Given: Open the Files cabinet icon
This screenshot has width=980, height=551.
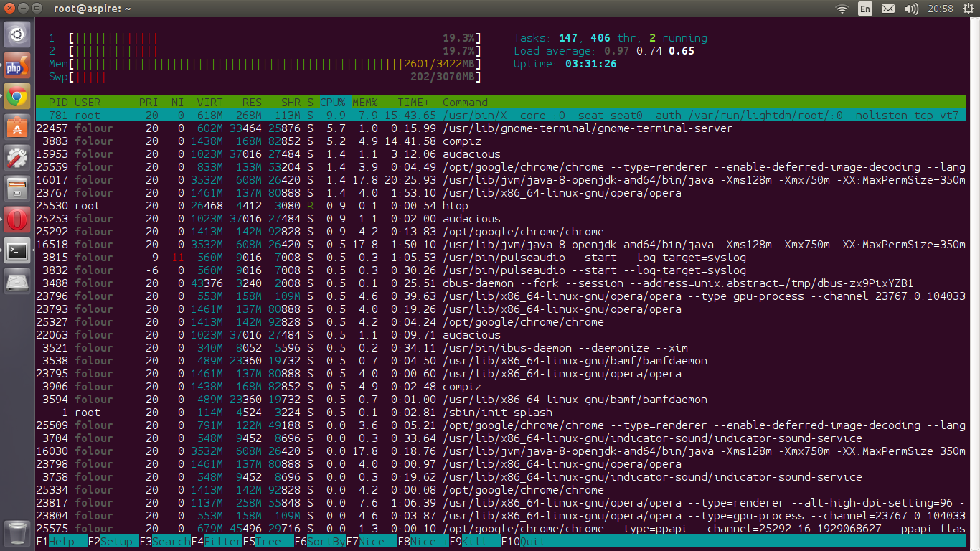Looking at the screenshot, I should point(17,189).
